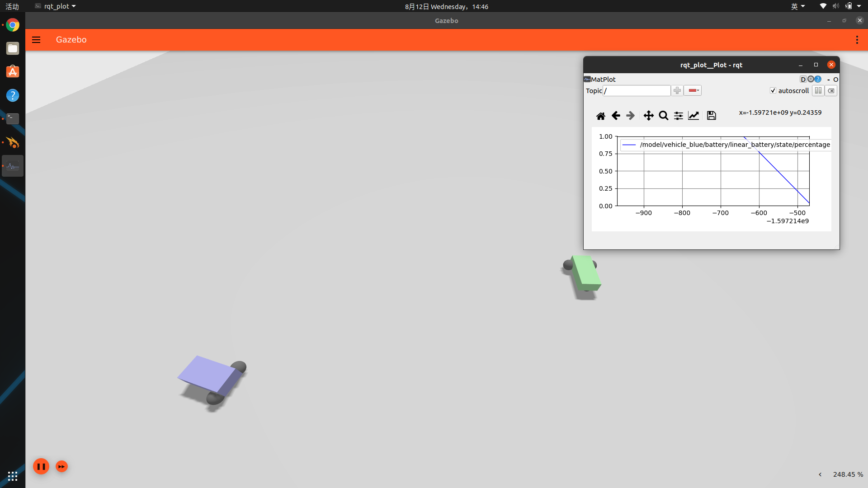The image size is (868, 488).
Task: Select the Zoom-to-rectangle tool
Action: tap(663, 116)
